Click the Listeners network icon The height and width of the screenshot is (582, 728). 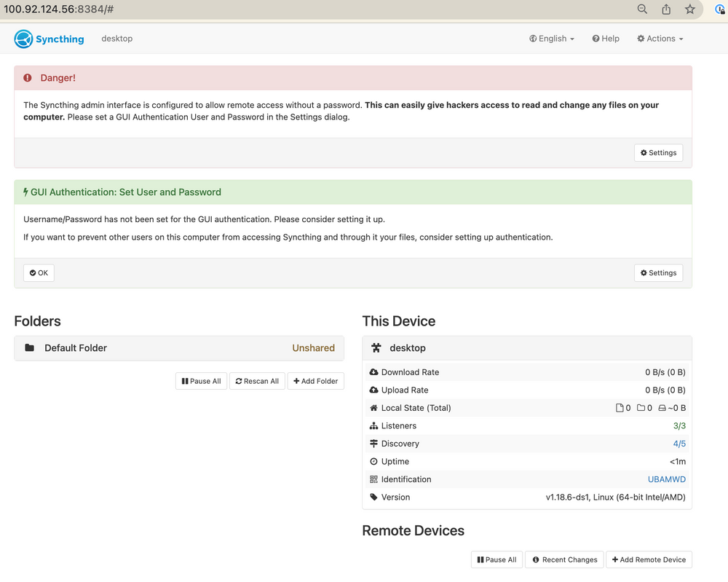point(373,425)
